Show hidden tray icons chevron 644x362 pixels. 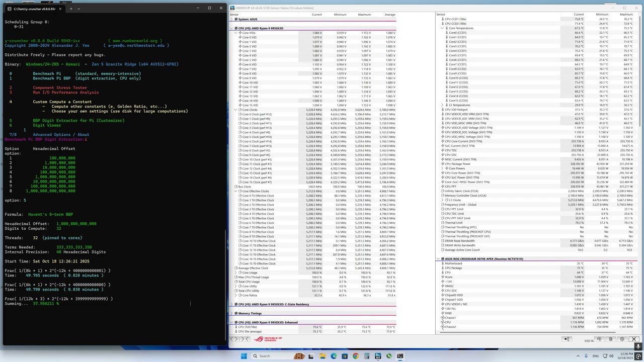(x=578, y=356)
